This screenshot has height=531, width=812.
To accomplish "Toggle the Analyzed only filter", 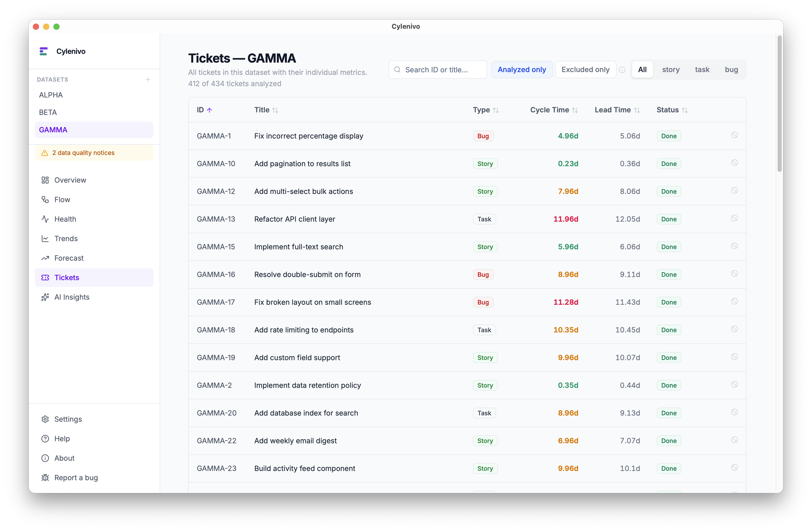I will pyautogui.click(x=521, y=70).
